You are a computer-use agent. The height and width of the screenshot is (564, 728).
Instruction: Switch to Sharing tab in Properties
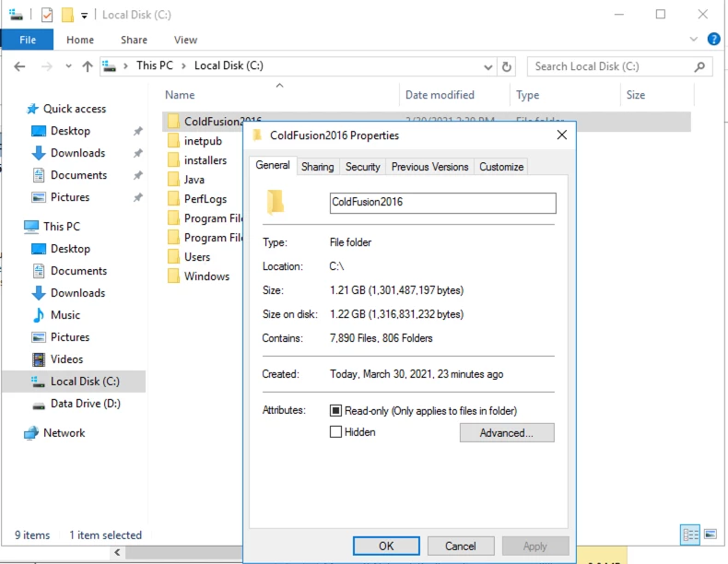tap(318, 167)
